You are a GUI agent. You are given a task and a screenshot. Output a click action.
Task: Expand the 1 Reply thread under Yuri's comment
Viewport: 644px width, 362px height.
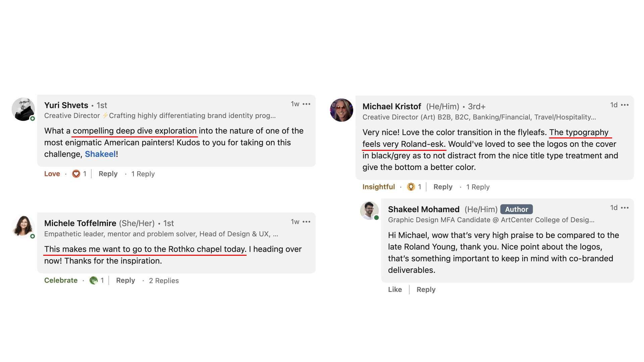143,174
